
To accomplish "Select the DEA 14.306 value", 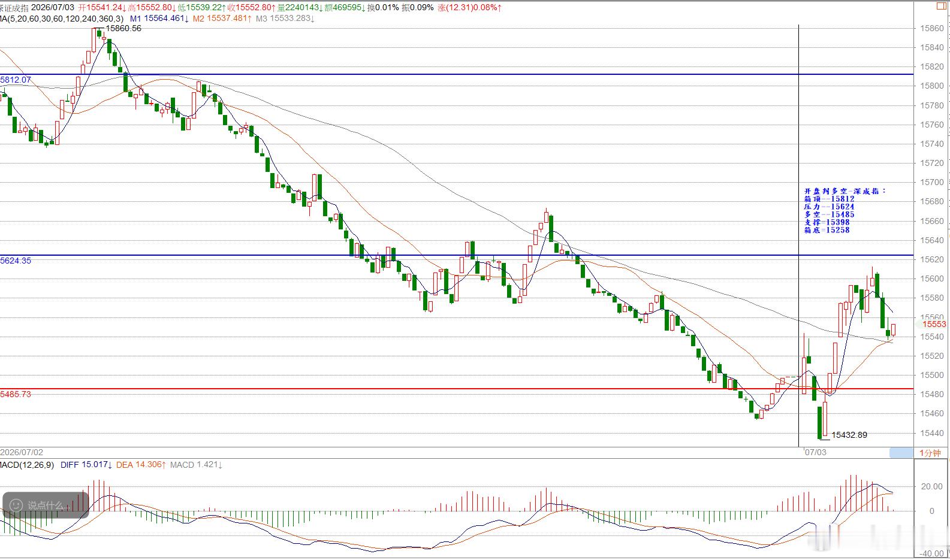I will click(141, 465).
